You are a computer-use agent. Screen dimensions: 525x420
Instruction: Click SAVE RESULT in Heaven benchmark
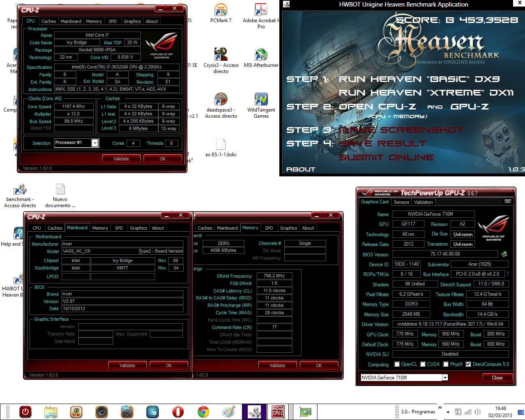coord(382,144)
